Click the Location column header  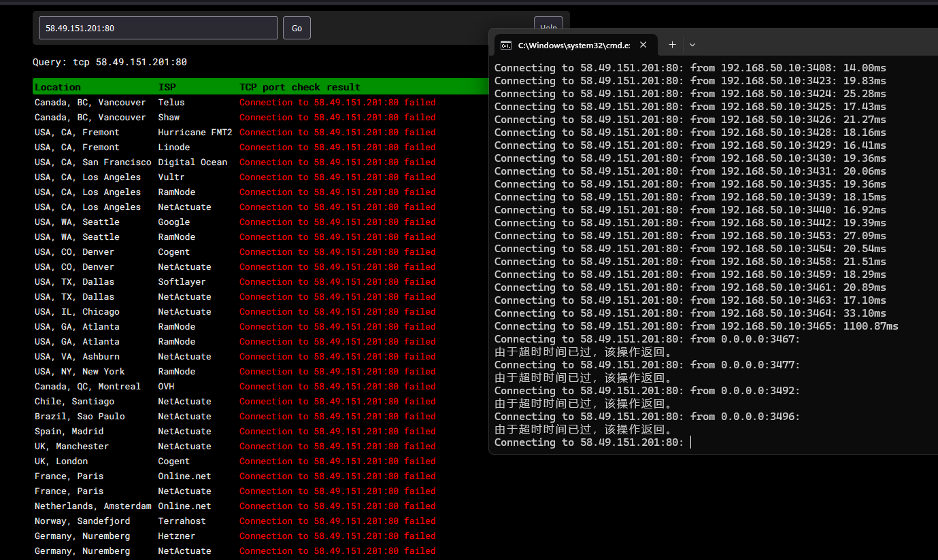[x=58, y=87]
